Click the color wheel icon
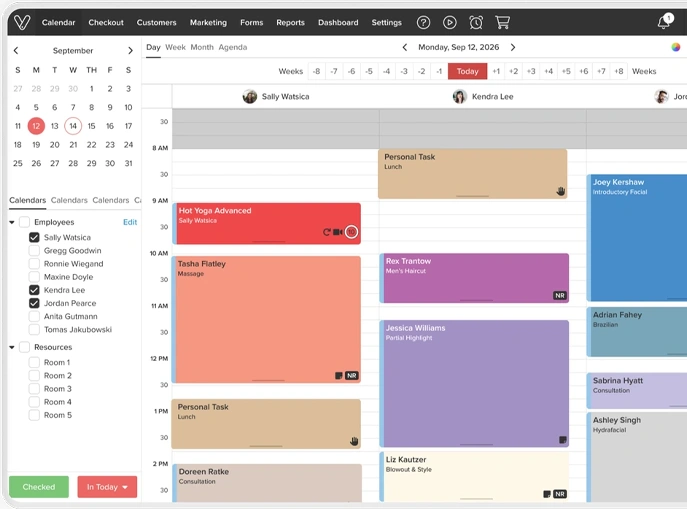 [x=676, y=47]
